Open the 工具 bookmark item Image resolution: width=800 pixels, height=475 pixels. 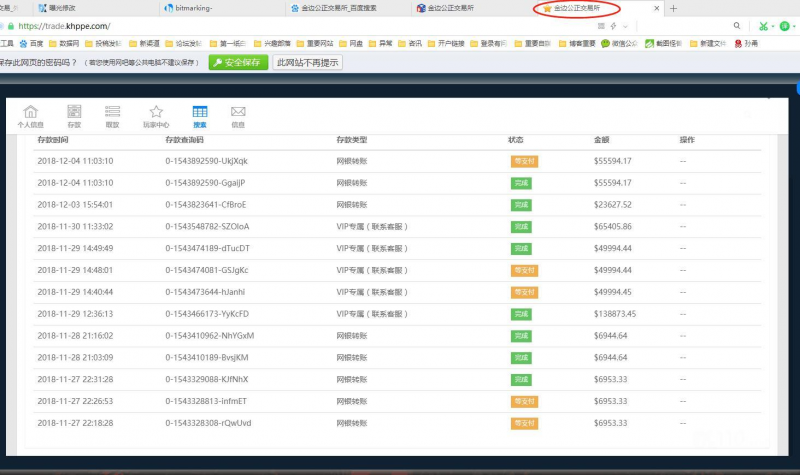(x=7, y=44)
